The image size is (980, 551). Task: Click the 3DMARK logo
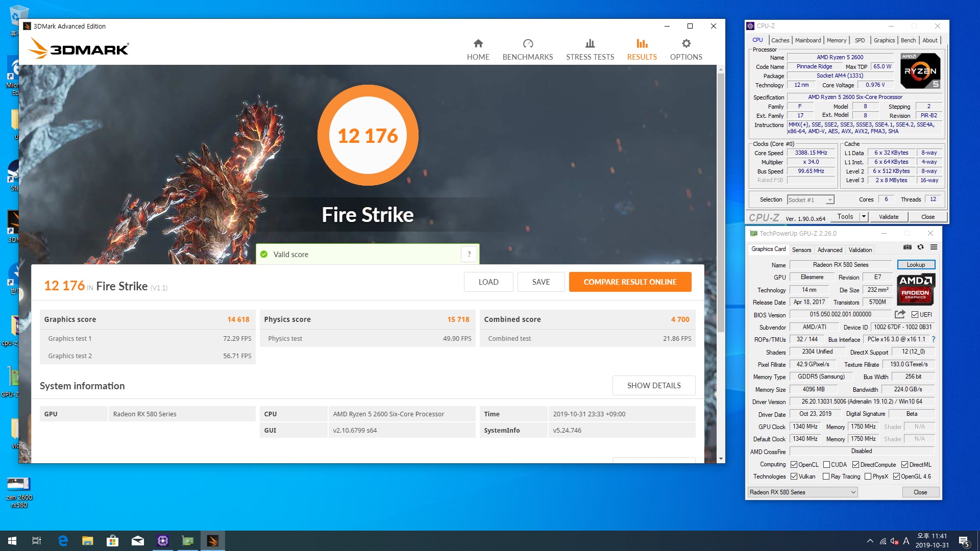pos(79,49)
